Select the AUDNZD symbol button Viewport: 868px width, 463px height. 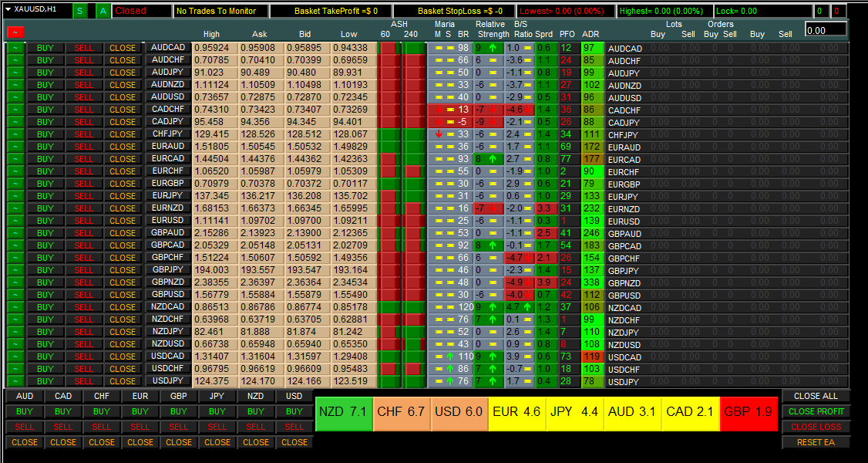(168, 84)
